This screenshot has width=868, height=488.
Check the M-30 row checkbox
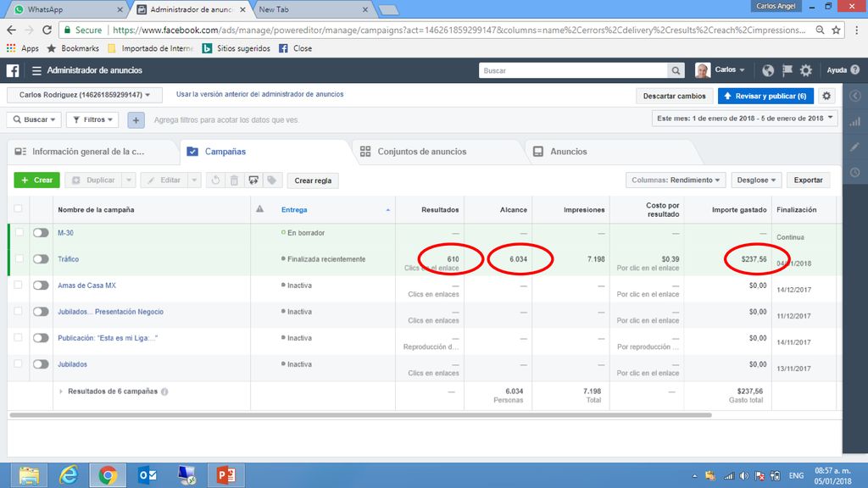pos(19,232)
